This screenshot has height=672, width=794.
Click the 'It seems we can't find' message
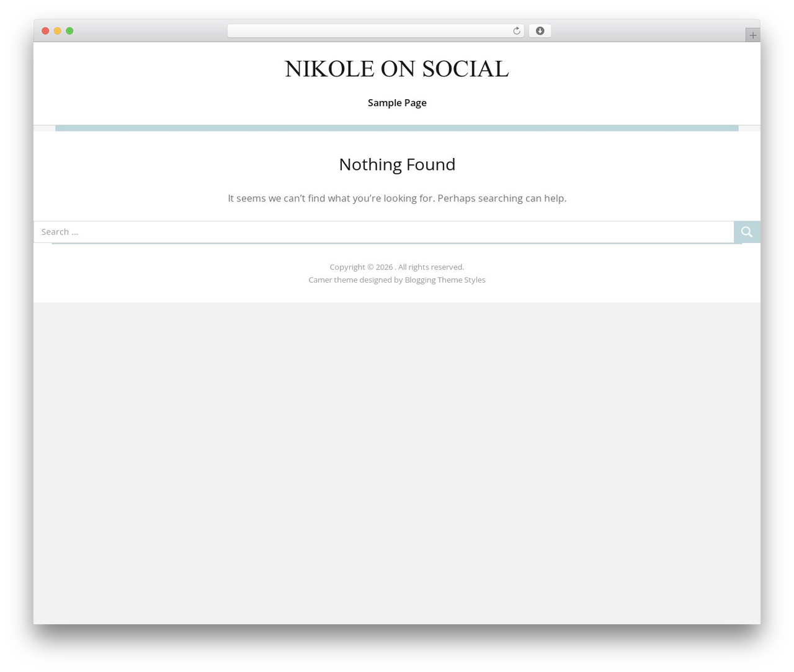pos(397,198)
